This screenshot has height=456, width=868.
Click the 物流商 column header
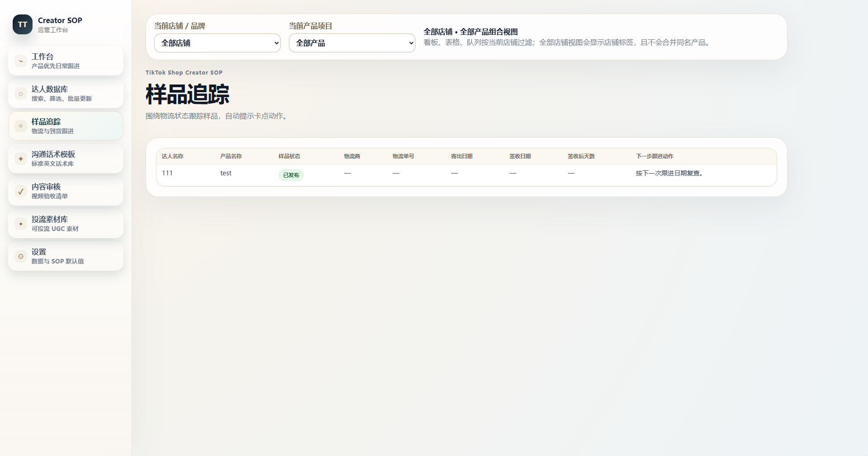352,156
